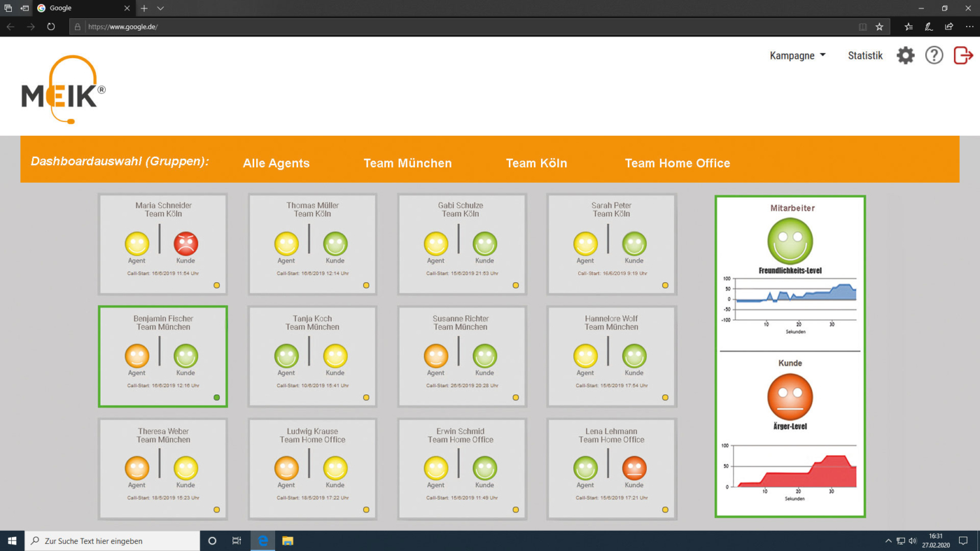980x551 pixels.
Task: Open the Statistik link
Action: (x=865, y=55)
